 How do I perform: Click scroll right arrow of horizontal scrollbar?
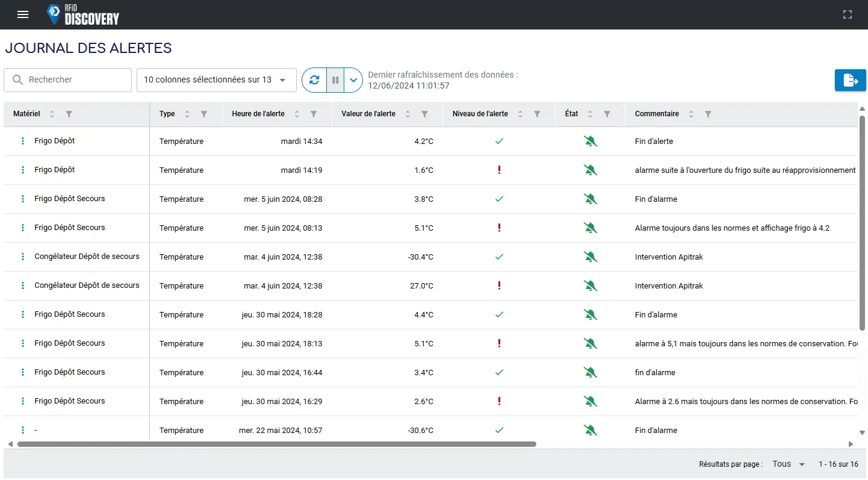[x=851, y=444]
